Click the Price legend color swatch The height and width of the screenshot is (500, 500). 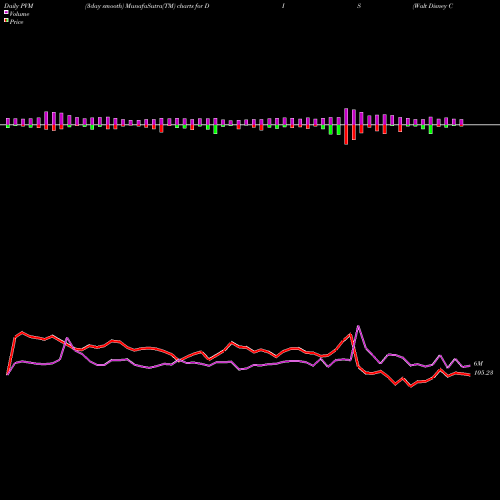tap(6, 21)
